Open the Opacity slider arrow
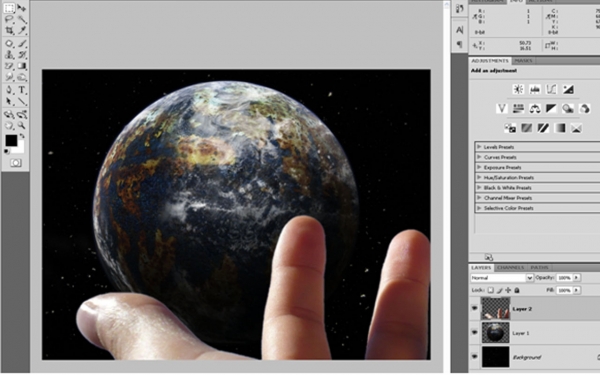The width and height of the screenshot is (600, 375). 577,277
